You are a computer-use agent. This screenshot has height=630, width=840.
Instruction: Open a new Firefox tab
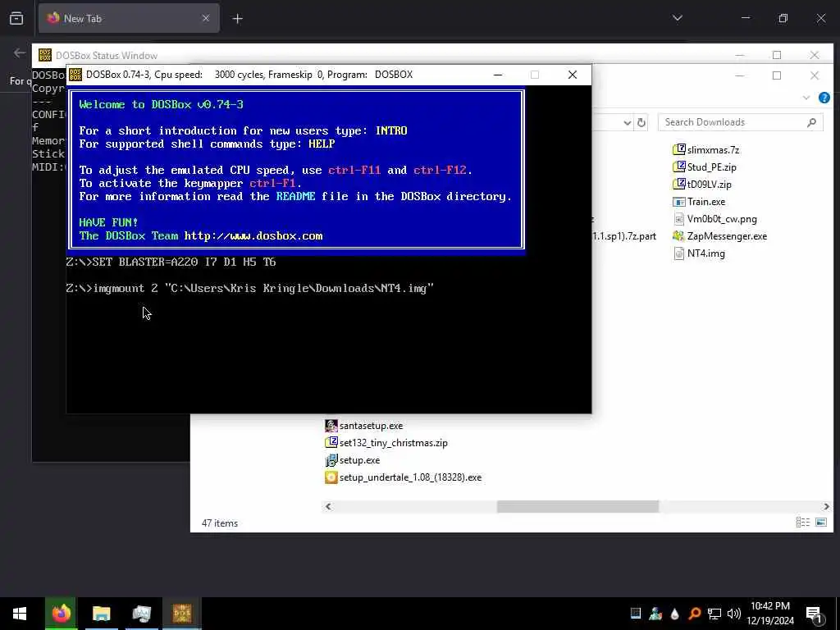(x=237, y=19)
